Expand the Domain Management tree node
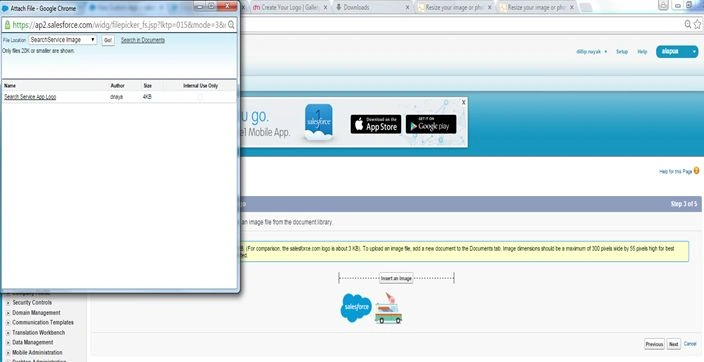704x362 pixels. tap(8, 313)
